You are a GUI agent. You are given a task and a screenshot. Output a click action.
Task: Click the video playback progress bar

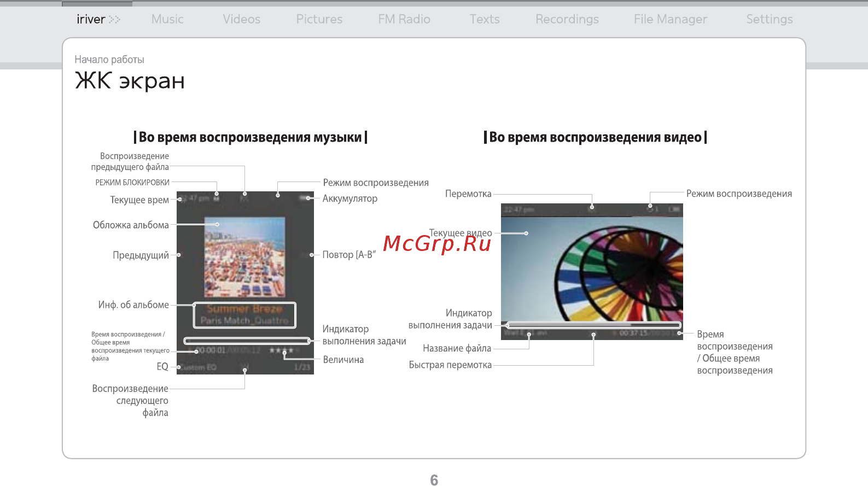pos(593,325)
